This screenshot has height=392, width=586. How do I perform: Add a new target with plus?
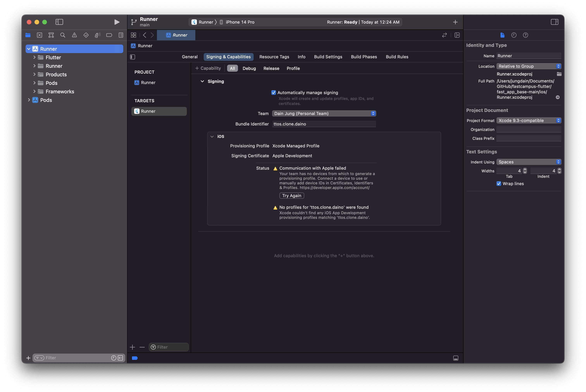click(x=132, y=347)
